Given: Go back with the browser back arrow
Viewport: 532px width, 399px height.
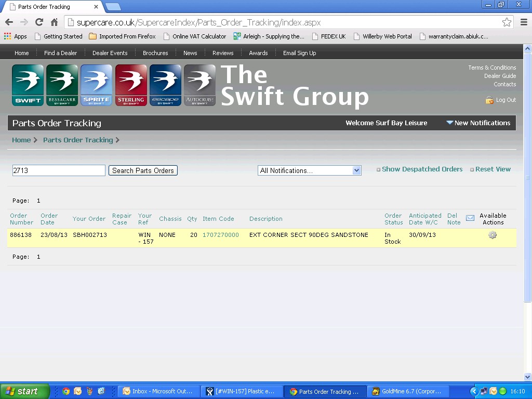Looking at the screenshot, I should coord(9,22).
